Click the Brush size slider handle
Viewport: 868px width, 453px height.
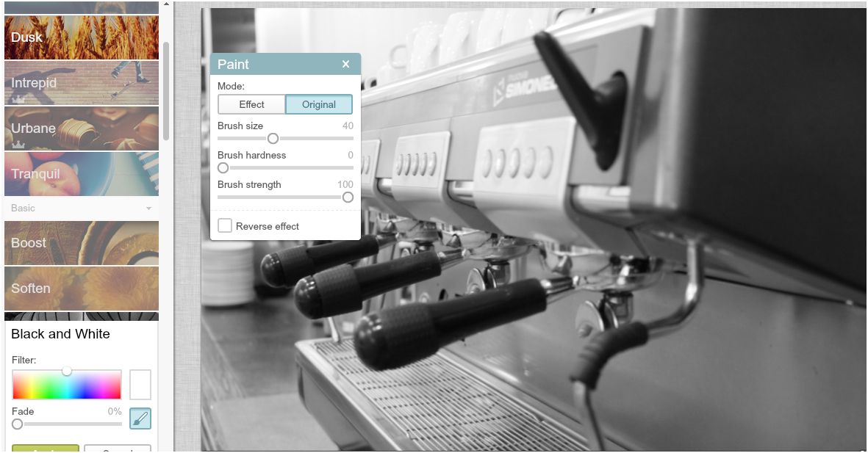pos(273,138)
